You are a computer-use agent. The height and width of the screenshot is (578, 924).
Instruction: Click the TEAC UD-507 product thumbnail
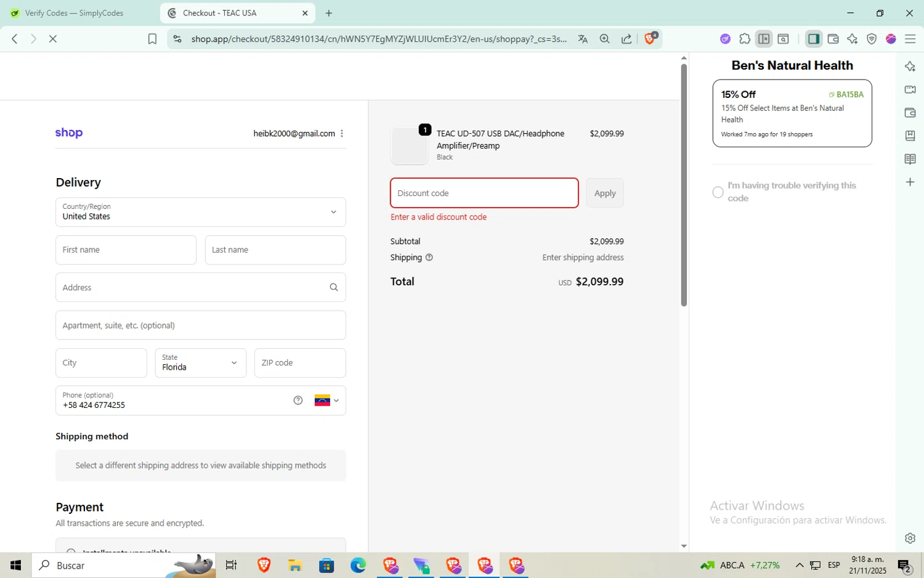tap(410, 146)
